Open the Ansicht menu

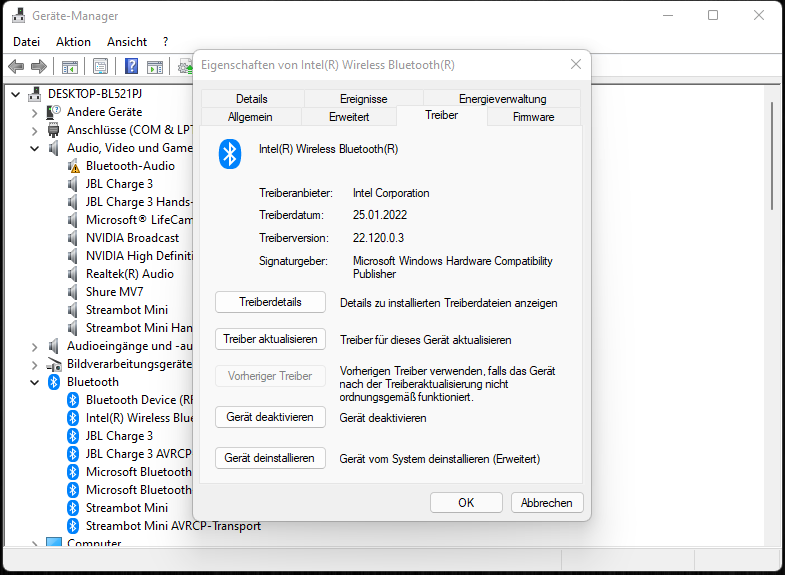tap(127, 42)
